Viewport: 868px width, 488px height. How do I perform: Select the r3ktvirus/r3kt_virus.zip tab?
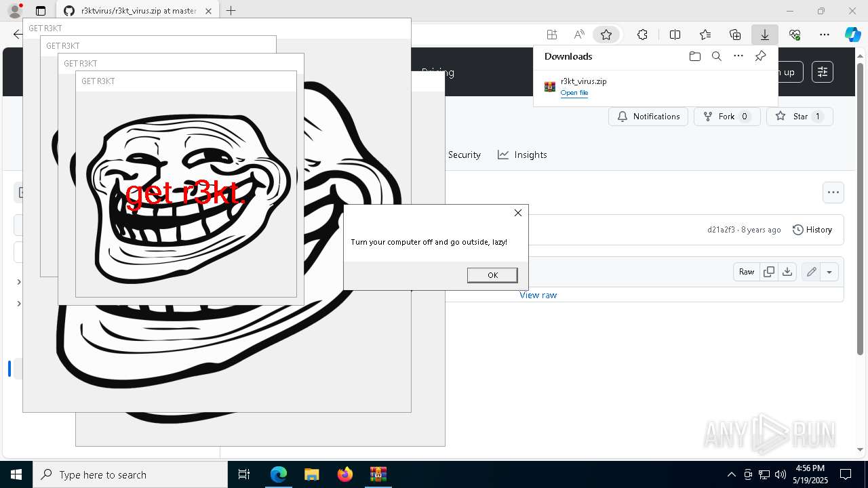coord(138,11)
